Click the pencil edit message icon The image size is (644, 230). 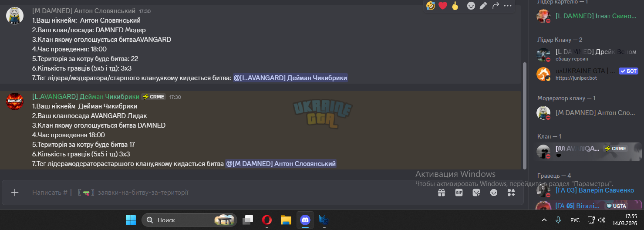483,6
